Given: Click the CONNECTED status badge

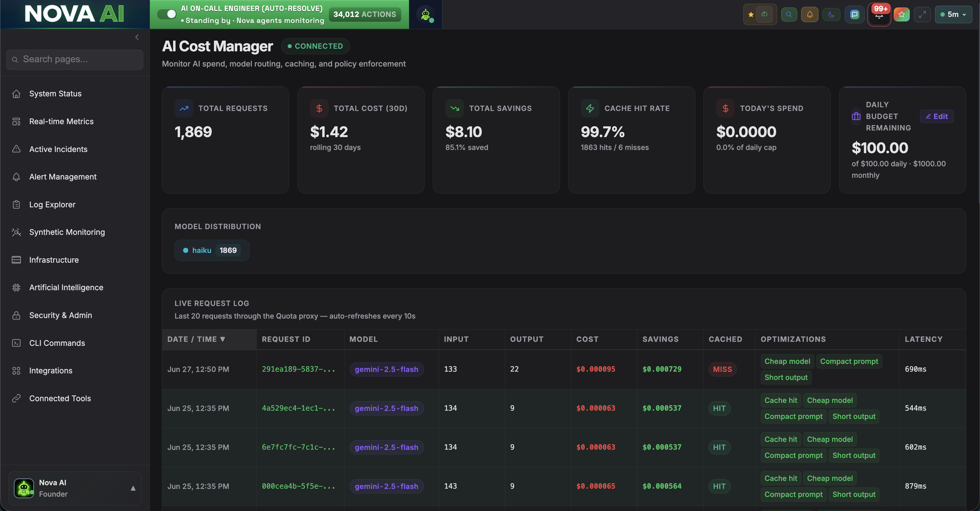Looking at the screenshot, I should (315, 46).
